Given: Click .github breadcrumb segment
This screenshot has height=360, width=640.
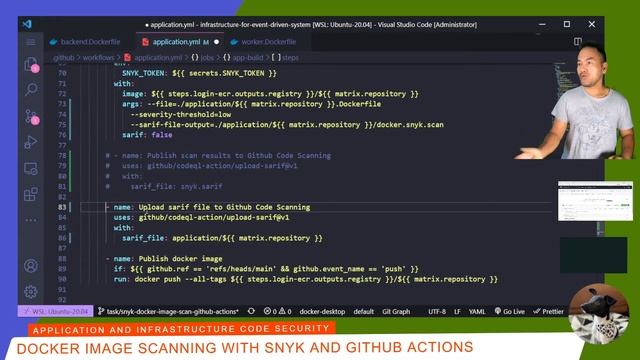Looking at the screenshot, I should [x=63, y=58].
